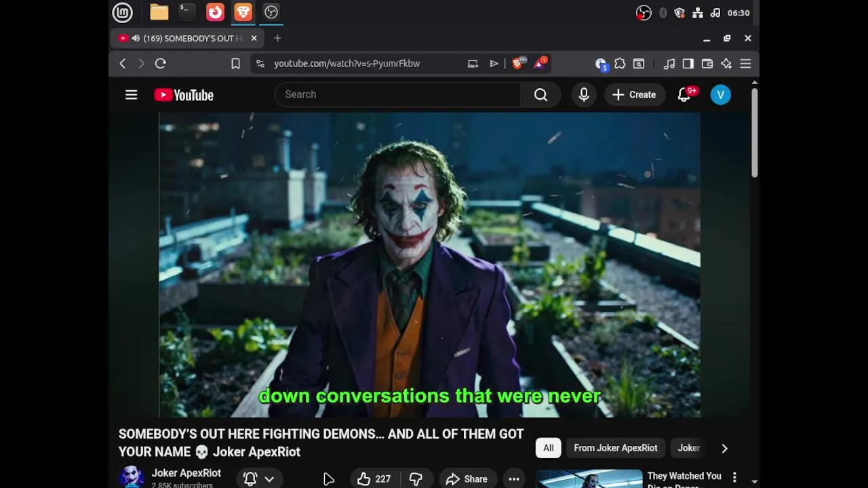Mute the tab using its speaker icon

point(136,39)
